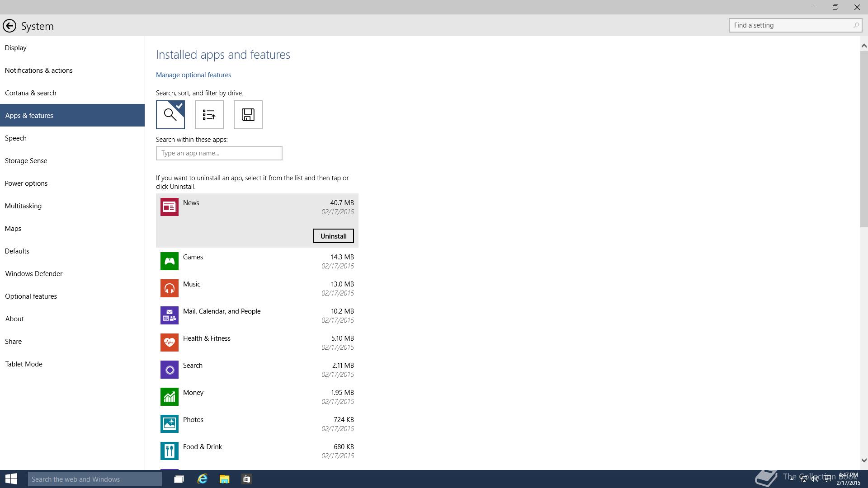The image size is (868, 488).
Task: Click the taskbar clock and date
Action: click(x=848, y=479)
